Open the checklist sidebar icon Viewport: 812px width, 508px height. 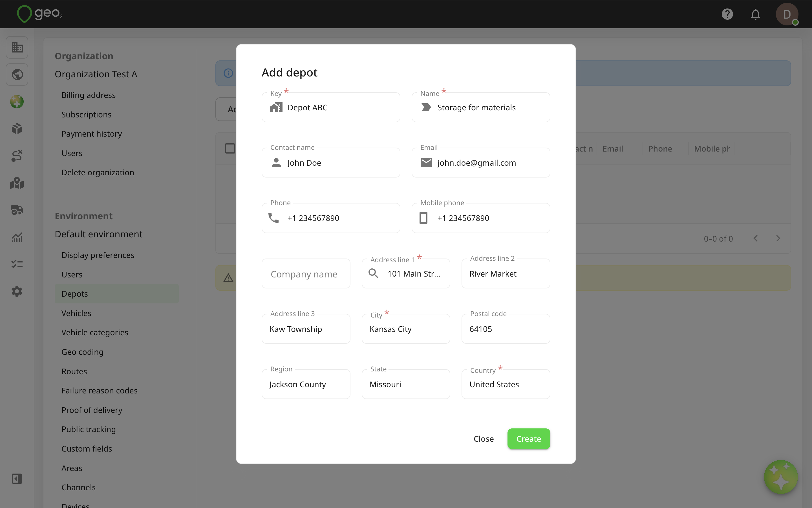pos(17,264)
